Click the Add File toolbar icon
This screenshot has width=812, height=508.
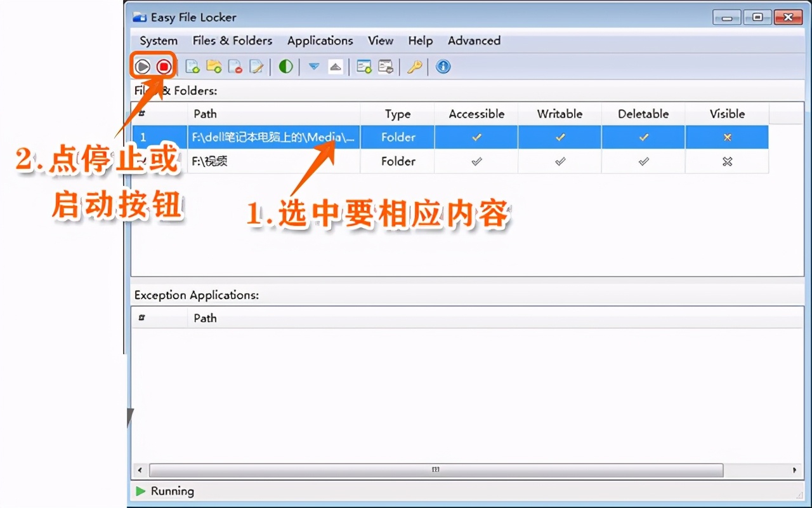(192, 66)
